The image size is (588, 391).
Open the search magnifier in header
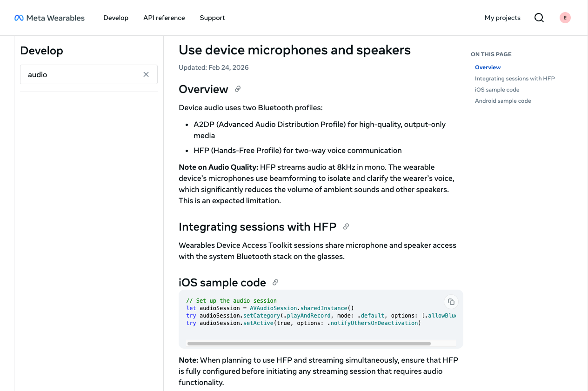[x=539, y=18]
